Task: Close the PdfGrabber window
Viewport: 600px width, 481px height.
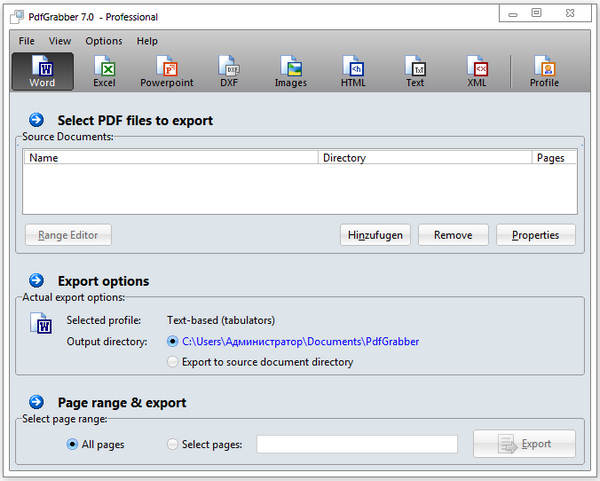Action: [570, 13]
